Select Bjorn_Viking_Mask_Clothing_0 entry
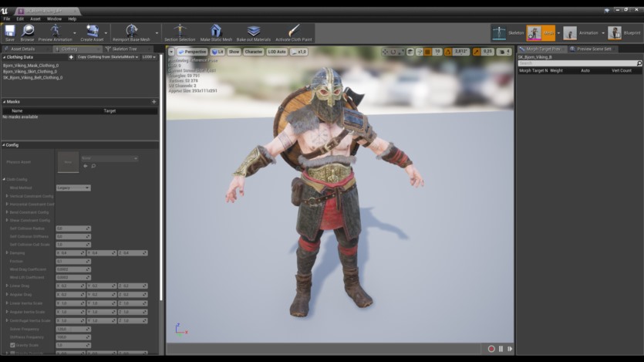The width and height of the screenshot is (644, 362). pos(31,66)
